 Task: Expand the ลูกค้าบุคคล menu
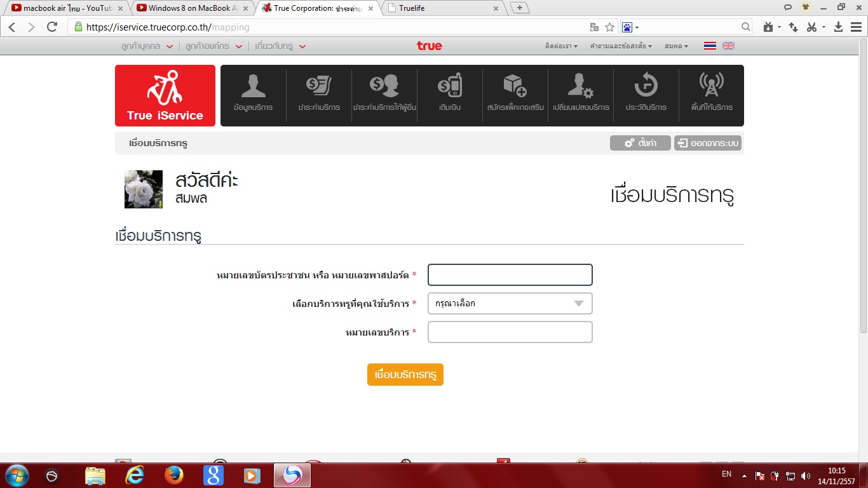click(147, 46)
